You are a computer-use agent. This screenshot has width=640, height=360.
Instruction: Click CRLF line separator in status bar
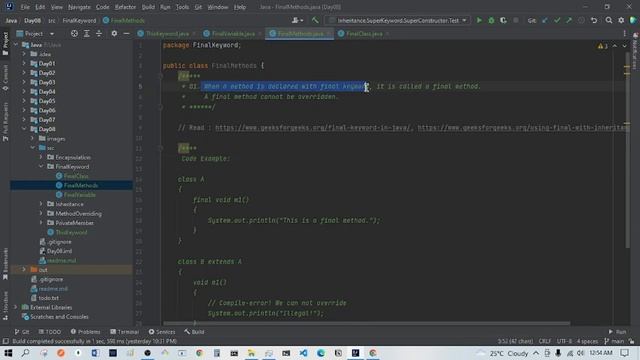coord(544,341)
